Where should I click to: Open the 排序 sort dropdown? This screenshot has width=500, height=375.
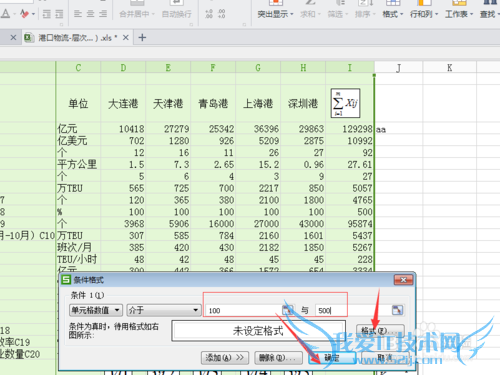[x=365, y=14]
